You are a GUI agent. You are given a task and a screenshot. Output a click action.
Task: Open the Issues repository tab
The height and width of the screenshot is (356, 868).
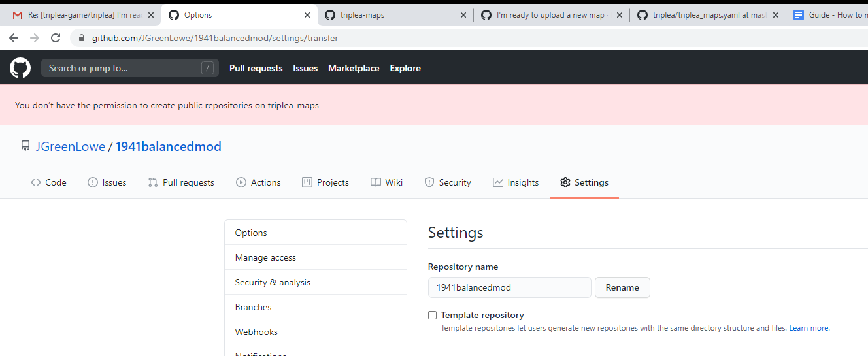[x=107, y=182]
